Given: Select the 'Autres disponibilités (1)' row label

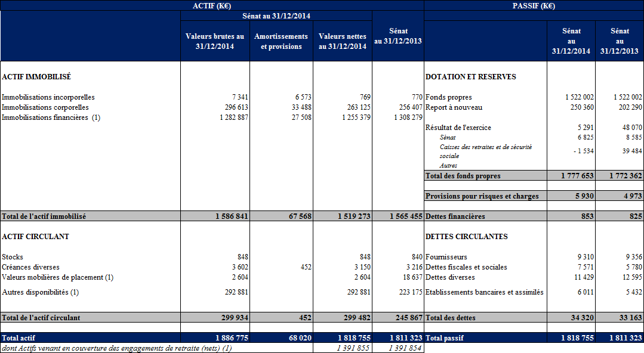Looking at the screenshot, I should point(41,292).
